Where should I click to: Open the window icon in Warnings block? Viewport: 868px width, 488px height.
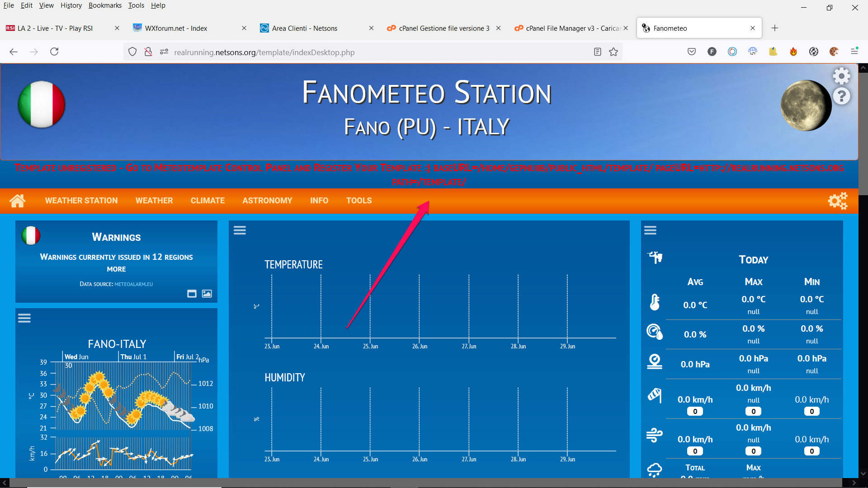(192, 294)
